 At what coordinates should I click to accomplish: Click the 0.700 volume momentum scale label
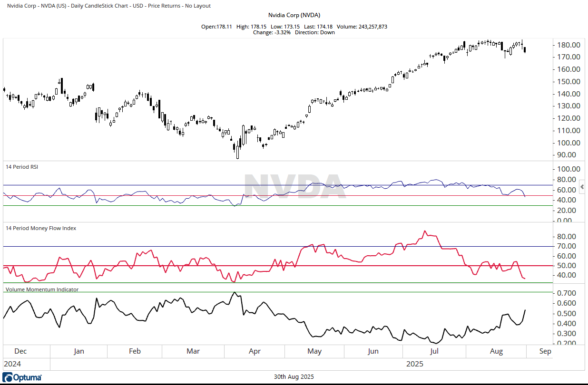569,293
